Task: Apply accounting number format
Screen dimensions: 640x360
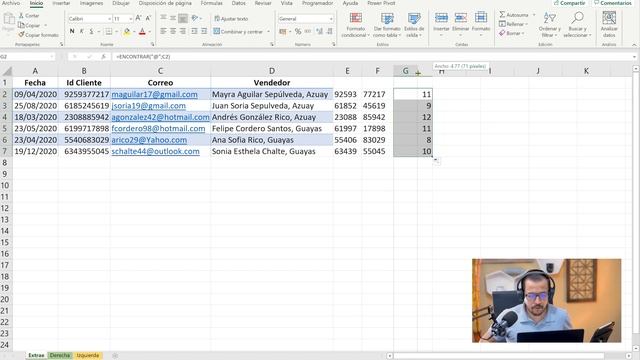Action: pos(282,31)
